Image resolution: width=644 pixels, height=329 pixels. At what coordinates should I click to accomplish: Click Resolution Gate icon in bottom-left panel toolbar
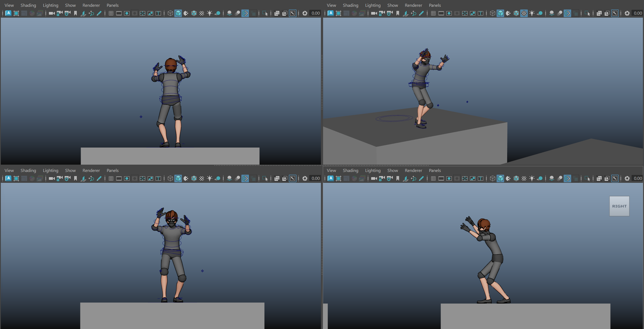pos(127,178)
